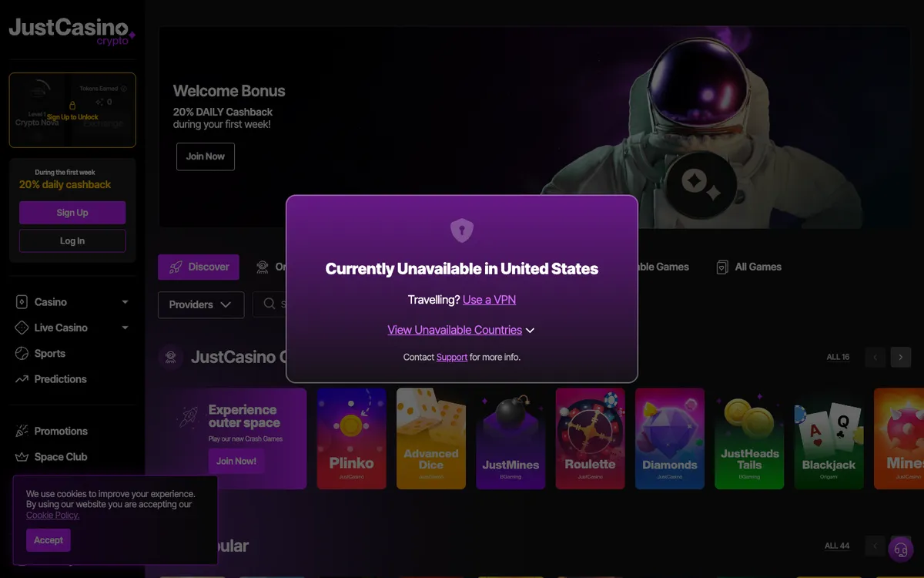Open the Cookie Policy link

point(52,515)
